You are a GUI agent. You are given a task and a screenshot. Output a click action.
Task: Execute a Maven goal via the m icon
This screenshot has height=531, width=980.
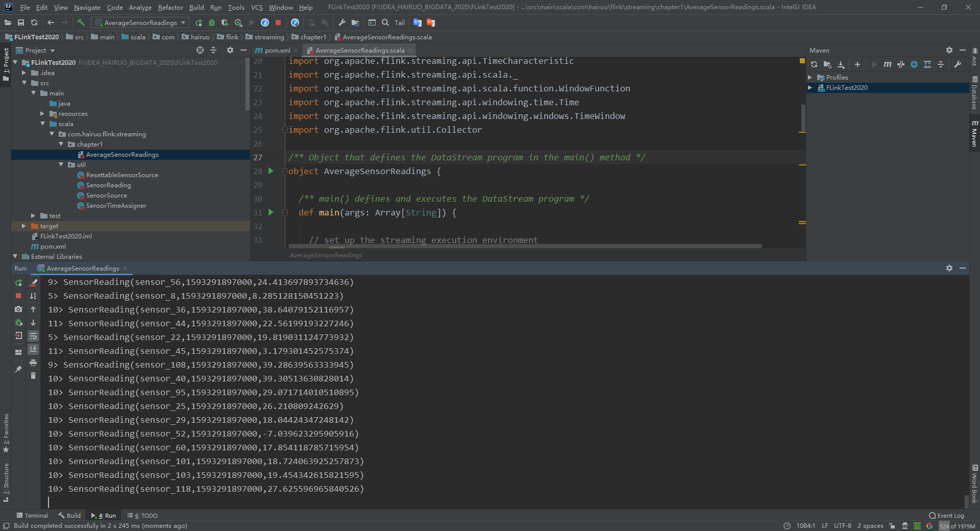(888, 64)
